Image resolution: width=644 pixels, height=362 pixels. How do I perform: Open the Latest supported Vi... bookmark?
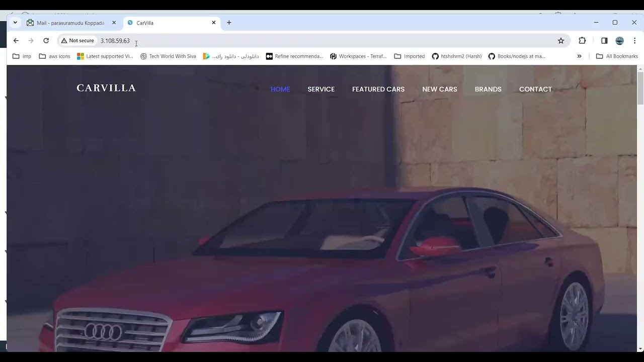click(x=105, y=56)
